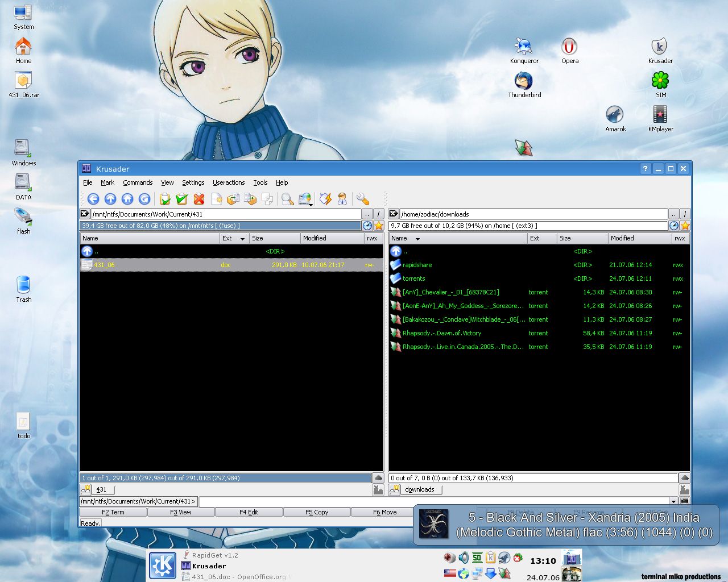Select the rapidshare folder in right panel
Viewport: 728px width, 582px height.
(x=539, y=265)
